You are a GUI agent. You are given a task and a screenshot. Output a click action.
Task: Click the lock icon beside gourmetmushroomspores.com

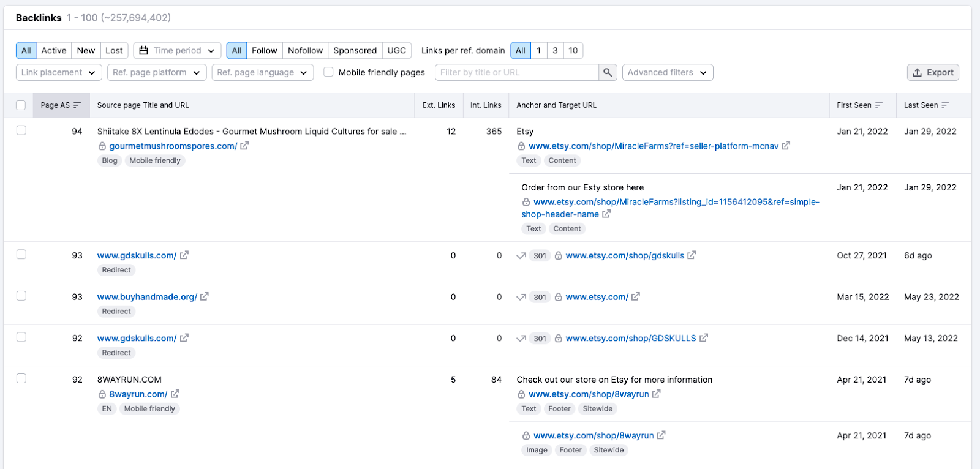[102, 146]
